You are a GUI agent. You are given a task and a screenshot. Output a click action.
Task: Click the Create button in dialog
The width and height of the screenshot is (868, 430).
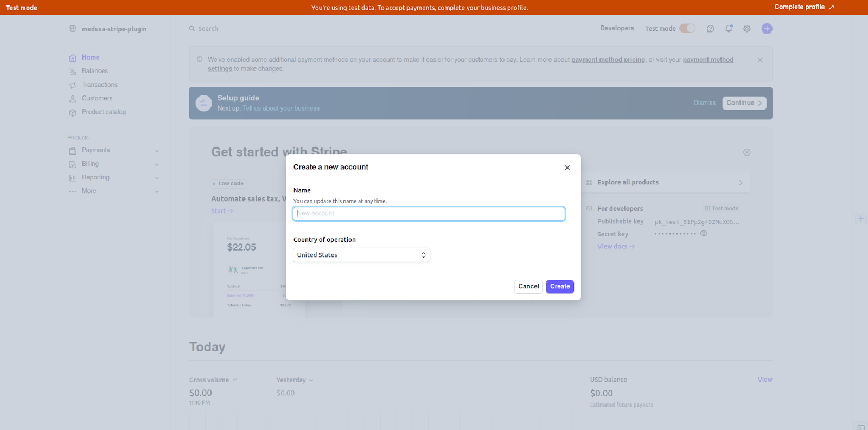(x=560, y=287)
